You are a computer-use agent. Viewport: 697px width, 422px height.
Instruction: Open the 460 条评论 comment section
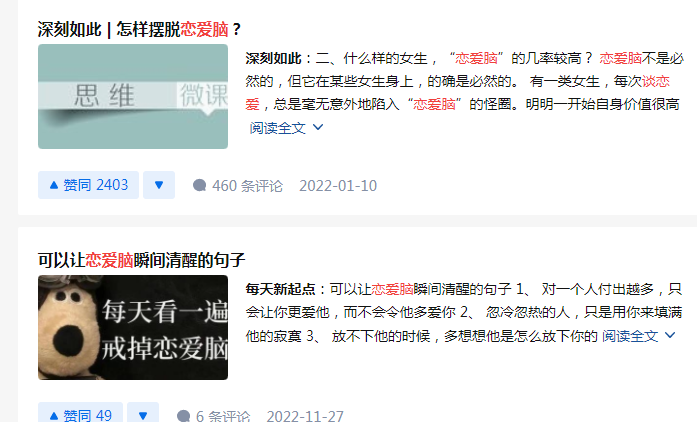point(238,185)
